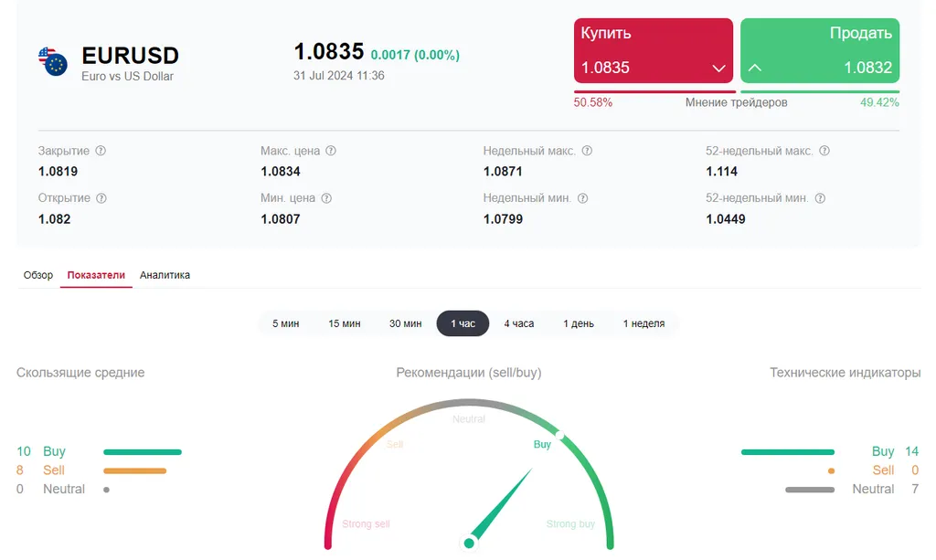Click the down chevron on Купить button
Screen dimensions: 936x560
click(x=718, y=68)
